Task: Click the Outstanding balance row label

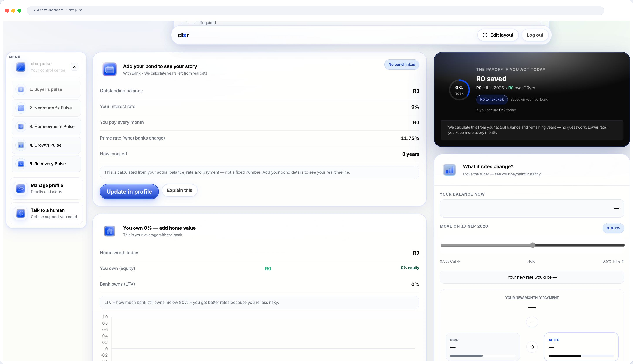Action: 121,91
